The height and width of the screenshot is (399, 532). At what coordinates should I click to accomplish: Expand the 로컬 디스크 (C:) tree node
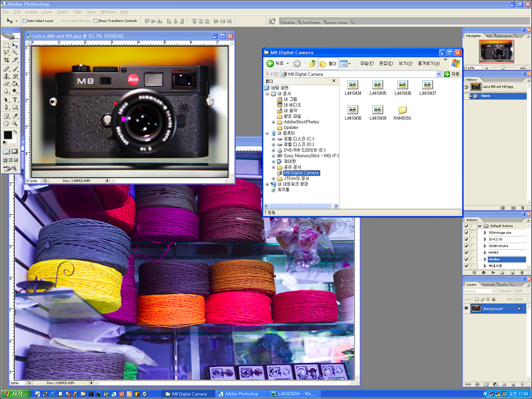click(273, 139)
